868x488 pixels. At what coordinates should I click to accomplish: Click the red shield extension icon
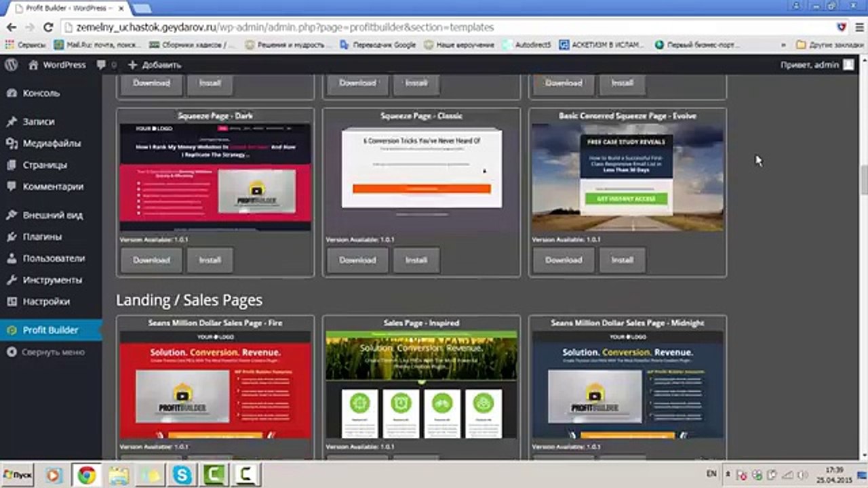[842, 27]
